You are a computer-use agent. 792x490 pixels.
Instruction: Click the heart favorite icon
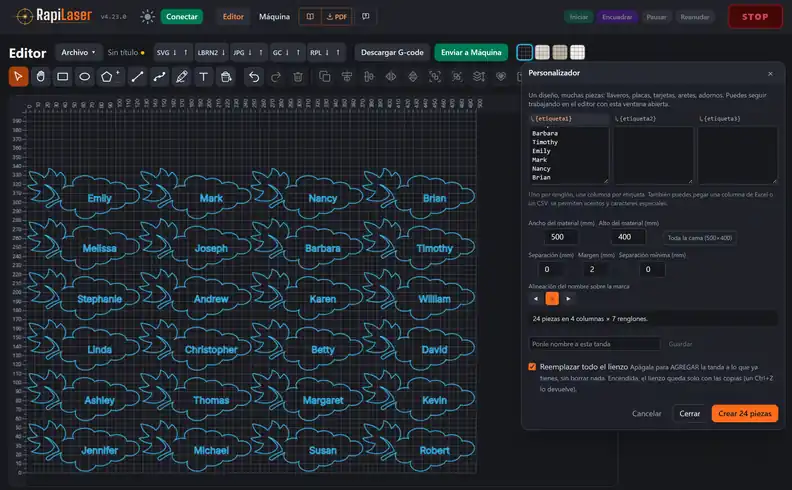[501, 77]
